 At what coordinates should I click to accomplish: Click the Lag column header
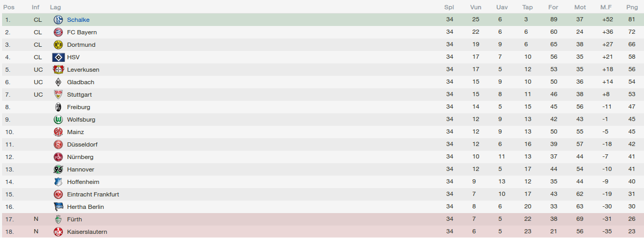click(55, 7)
